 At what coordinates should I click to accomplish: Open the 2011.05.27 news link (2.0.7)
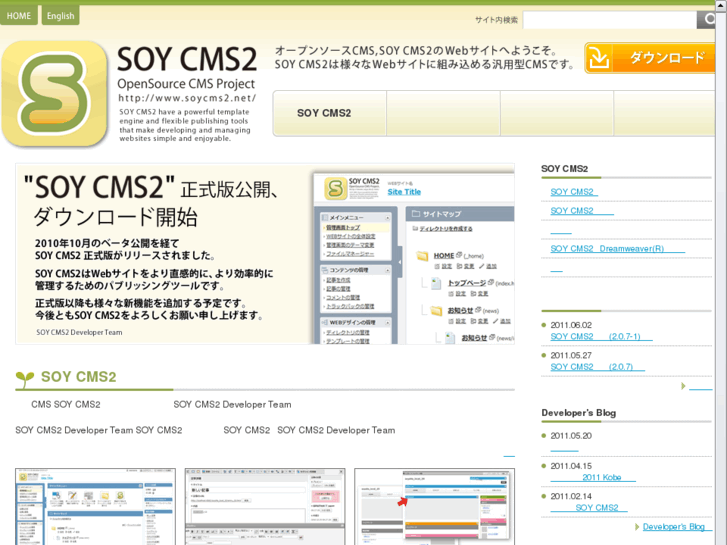597,367
